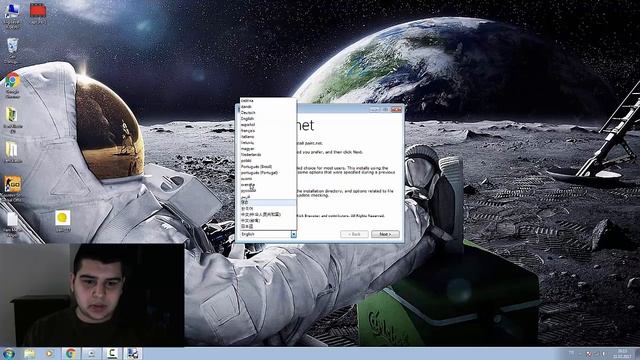The width and height of the screenshot is (640, 360).
Task: Select svenska from the language list
Action: 267,184
